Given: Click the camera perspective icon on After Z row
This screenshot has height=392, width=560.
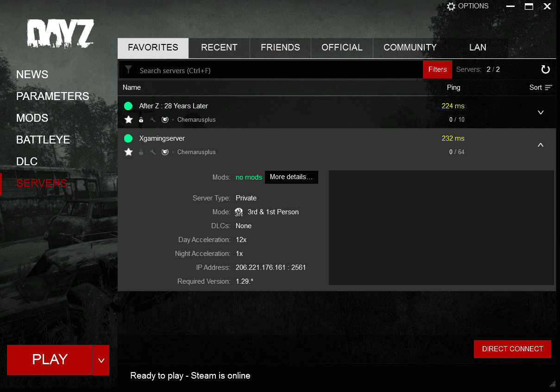Looking at the screenshot, I should tap(165, 119).
